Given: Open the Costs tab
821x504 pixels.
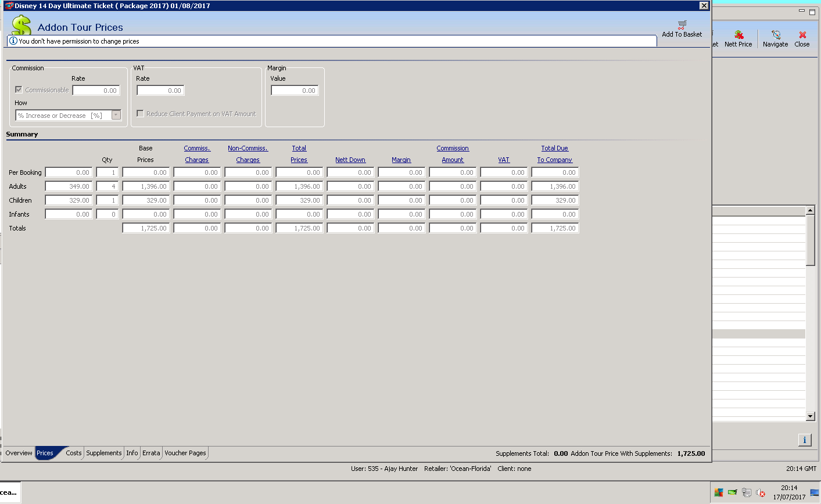Looking at the screenshot, I should (74, 453).
